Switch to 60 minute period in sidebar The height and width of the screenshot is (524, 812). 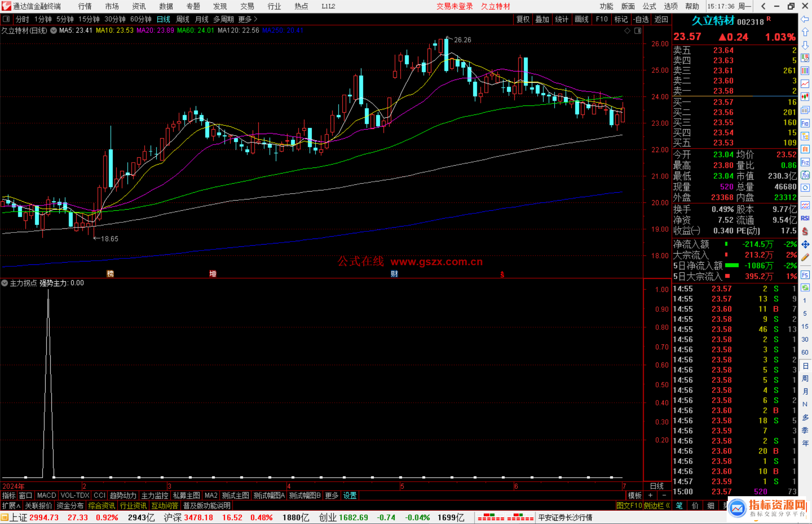(x=805, y=352)
